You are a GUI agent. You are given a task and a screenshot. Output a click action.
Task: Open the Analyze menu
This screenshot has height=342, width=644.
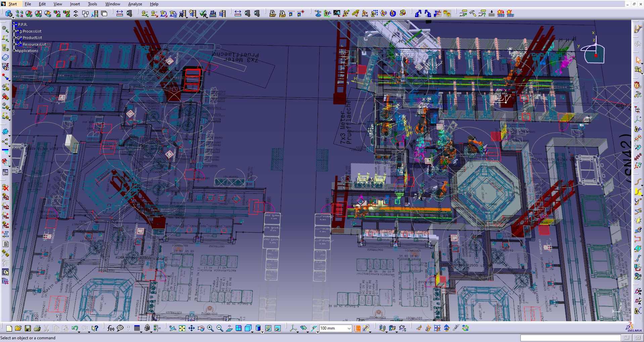tap(135, 4)
